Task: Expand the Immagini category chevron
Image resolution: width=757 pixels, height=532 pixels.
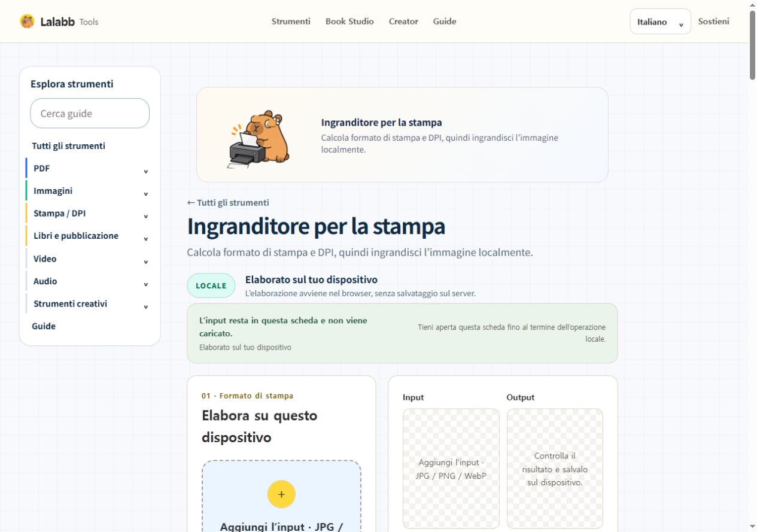Action: coord(145,194)
